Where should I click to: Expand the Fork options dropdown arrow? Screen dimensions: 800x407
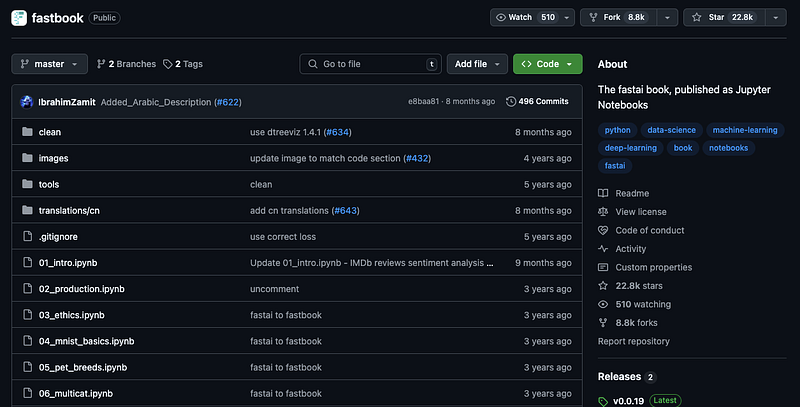(x=667, y=17)
